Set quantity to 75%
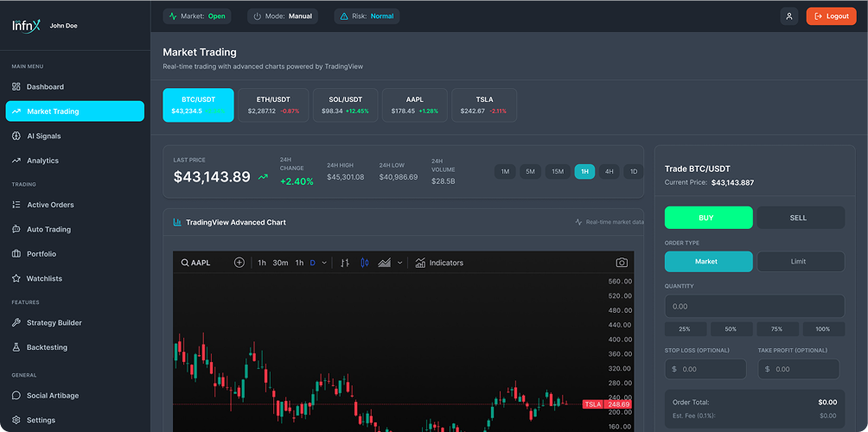Viewport: 868px width, 432px height. click(x=777, y=329)
